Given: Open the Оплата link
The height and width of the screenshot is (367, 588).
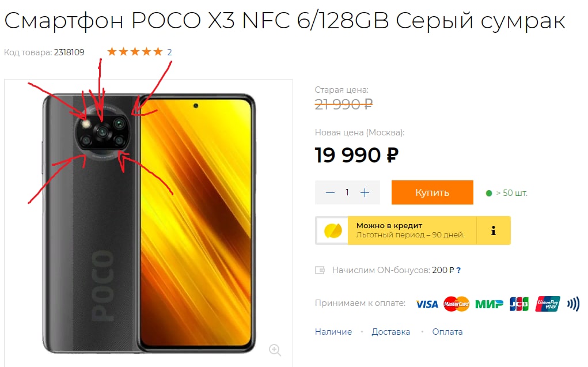Looking at the screenshot, I should (447, 332).
